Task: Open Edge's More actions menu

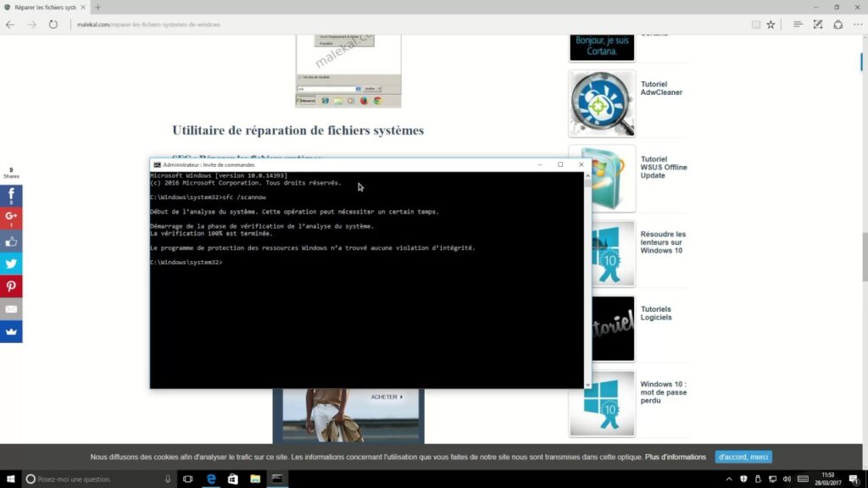Action: 857,25
